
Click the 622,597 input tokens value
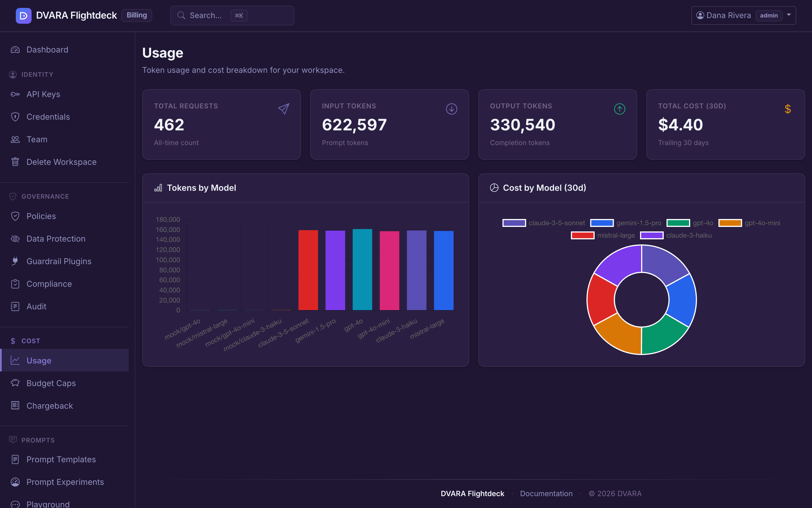[x=354, y=125]
